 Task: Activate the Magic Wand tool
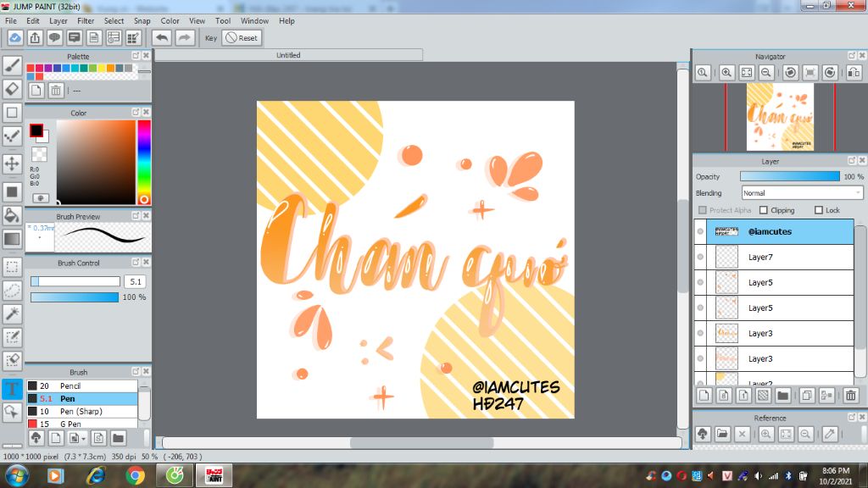pyautogui.click(x=12, y=313)
